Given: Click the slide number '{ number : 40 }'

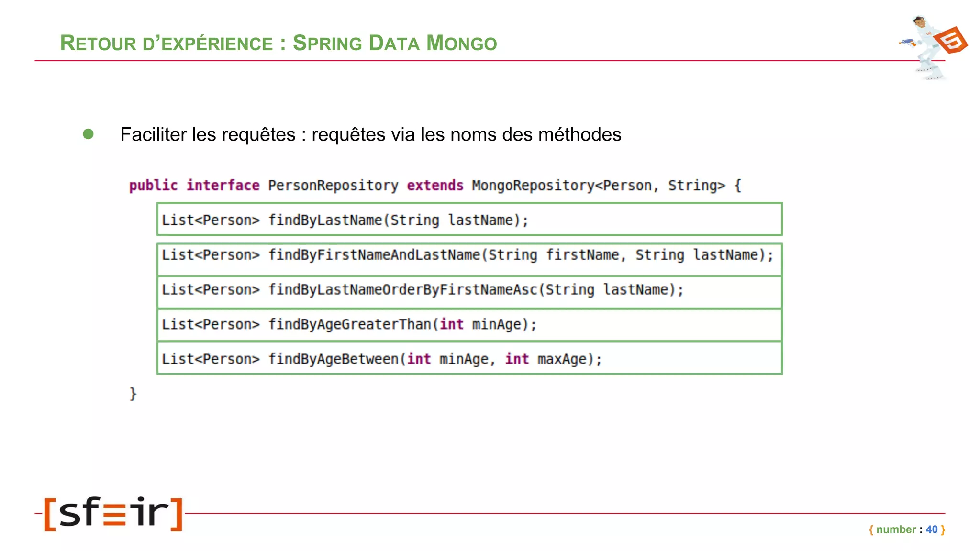Looking at the screenshot, I should 907,529.
